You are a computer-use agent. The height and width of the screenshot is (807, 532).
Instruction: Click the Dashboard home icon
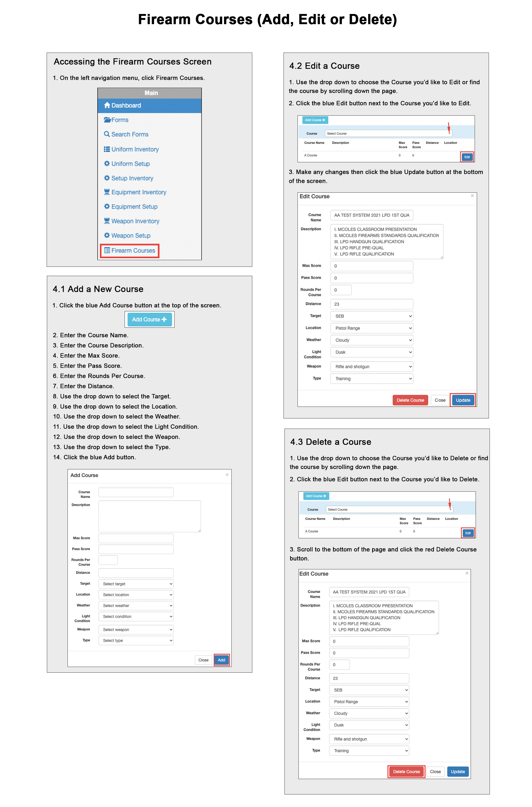tap(107, 105)
